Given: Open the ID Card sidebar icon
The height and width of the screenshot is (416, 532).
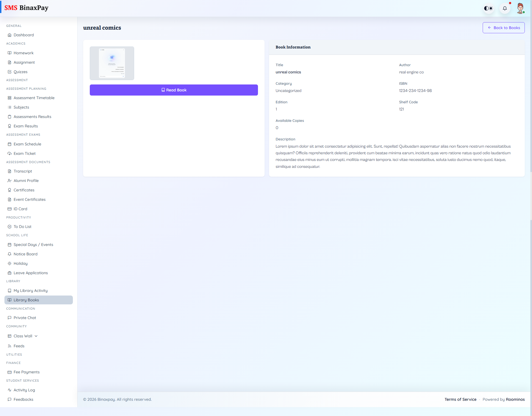Looking at the screenshot, I should (x=9, y=209).
